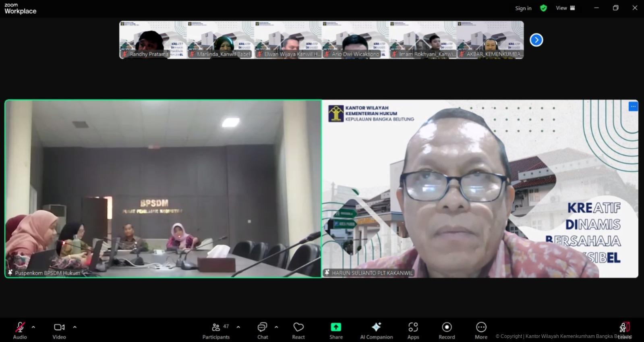The width and height of the screenshot is (644, 342).
Task: Show next participants with blue arrow
Action: (x=536, y=40)
